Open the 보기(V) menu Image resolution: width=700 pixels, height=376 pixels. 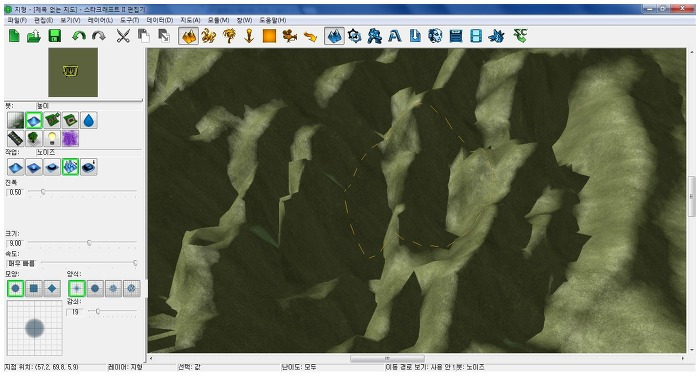tap(70, 20)
